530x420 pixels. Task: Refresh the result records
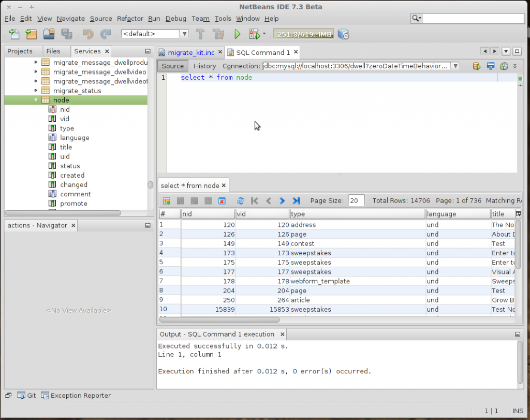241,201
